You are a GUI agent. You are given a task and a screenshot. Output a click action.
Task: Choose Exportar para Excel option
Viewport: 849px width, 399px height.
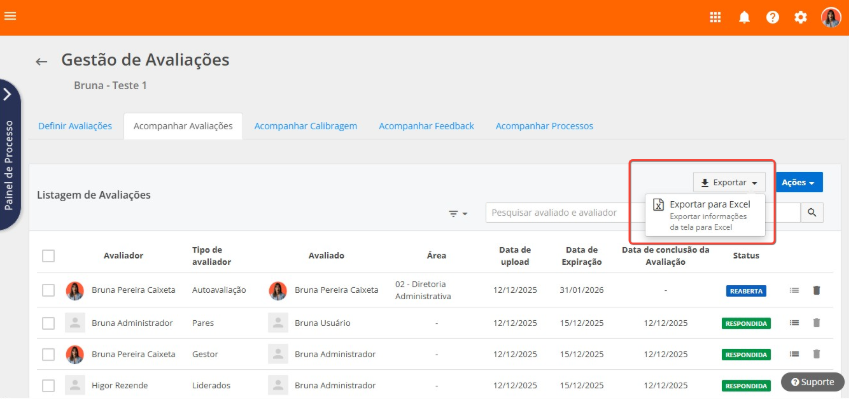click(705, 215)
